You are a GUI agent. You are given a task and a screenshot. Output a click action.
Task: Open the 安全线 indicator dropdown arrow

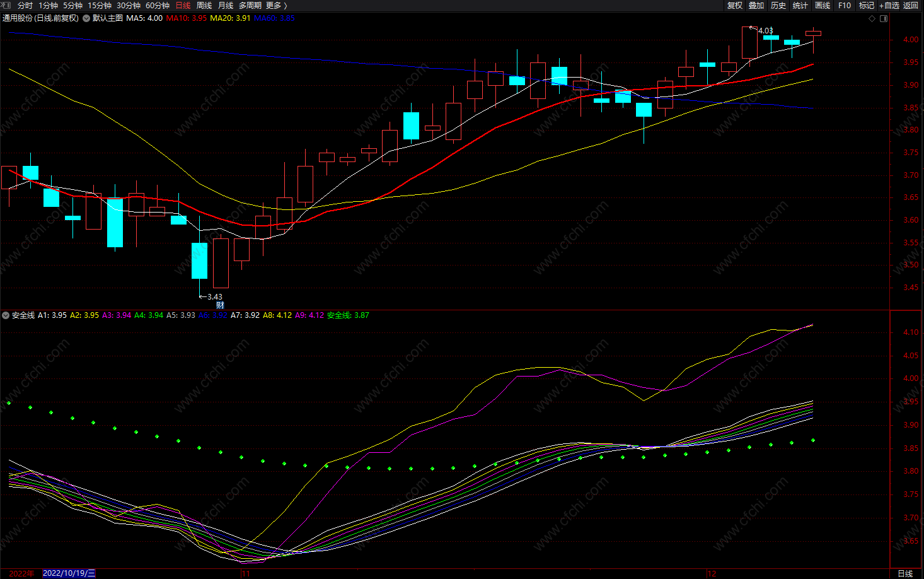[6, 315]
